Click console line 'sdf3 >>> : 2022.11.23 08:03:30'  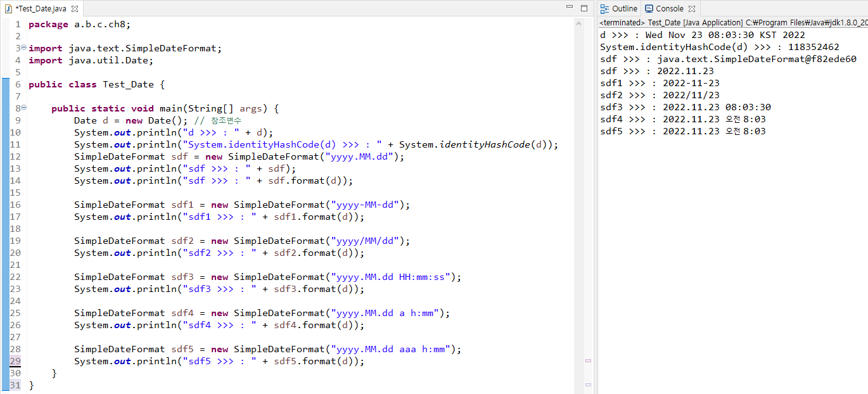tap(686, 107)
